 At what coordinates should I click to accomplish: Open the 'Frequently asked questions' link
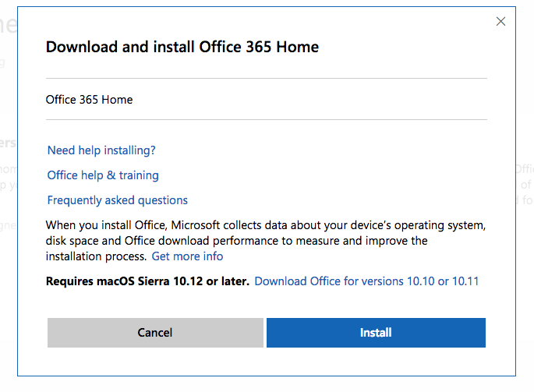[118, 200]
